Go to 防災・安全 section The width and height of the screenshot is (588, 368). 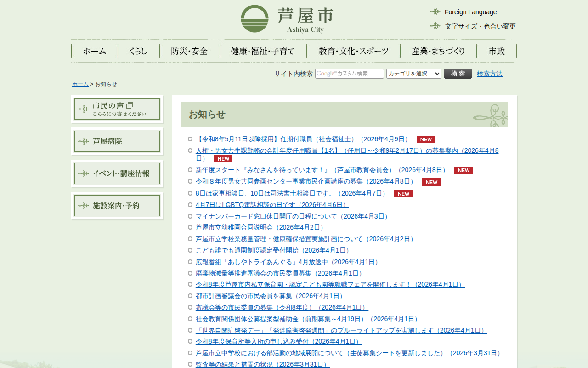pyautogui.click(x=189, y=51)
